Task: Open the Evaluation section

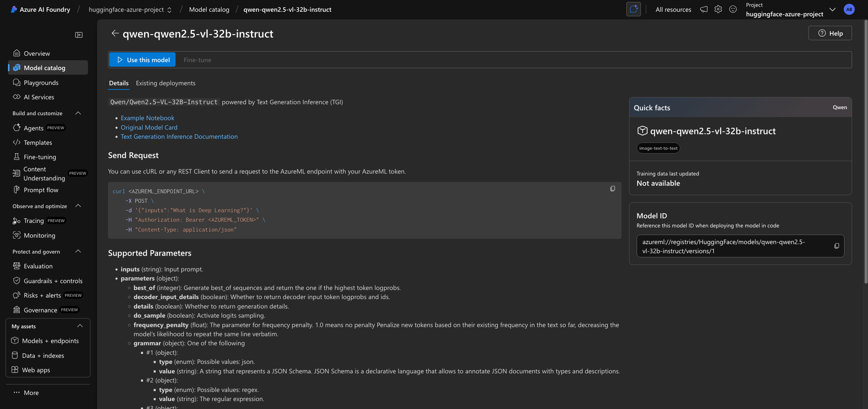Action: tap(38, 266)
